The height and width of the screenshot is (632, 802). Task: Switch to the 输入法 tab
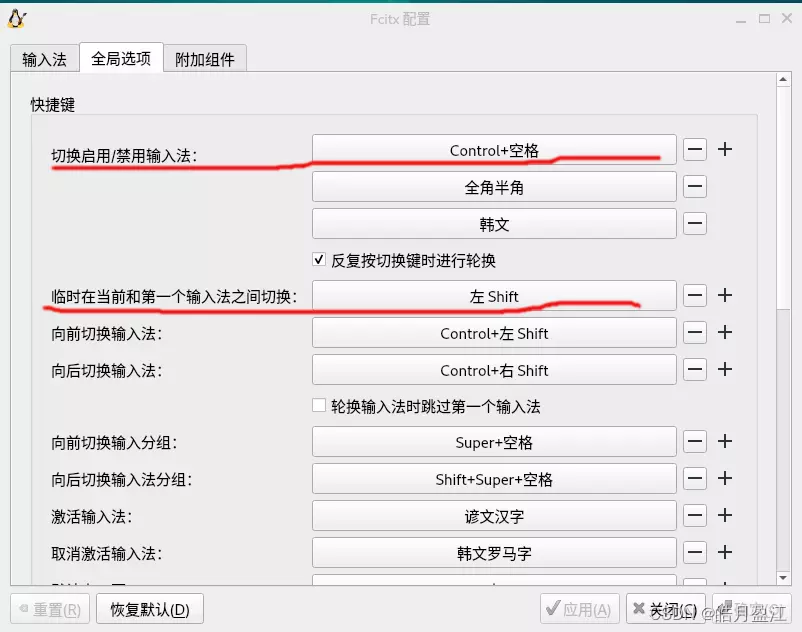pyautogui.click(x=44, y=59)
